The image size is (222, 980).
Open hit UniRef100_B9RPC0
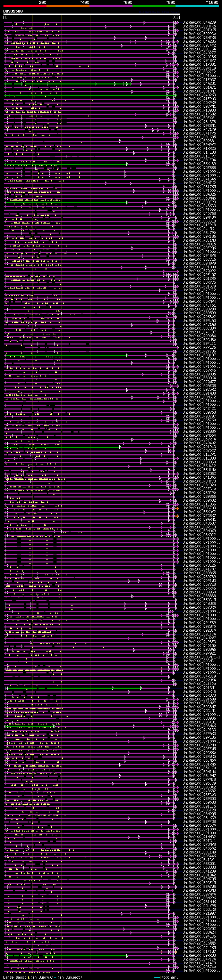click(199, 34)
